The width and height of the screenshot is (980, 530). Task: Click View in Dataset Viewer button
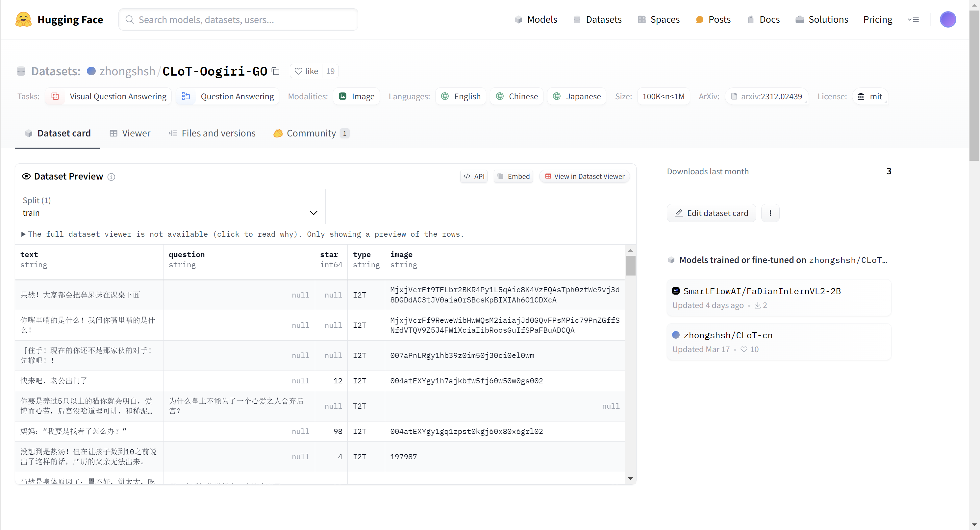pyautogui.click(x=584, y=177)
